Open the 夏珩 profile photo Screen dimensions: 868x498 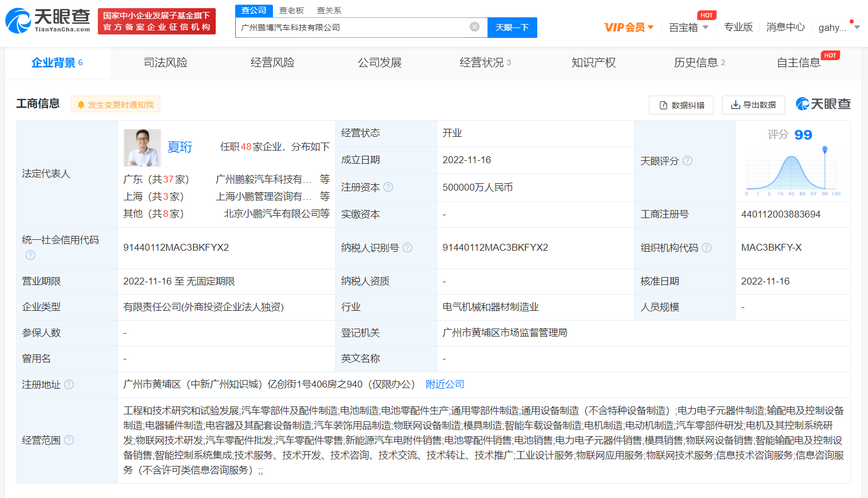[x=142, y=148]
